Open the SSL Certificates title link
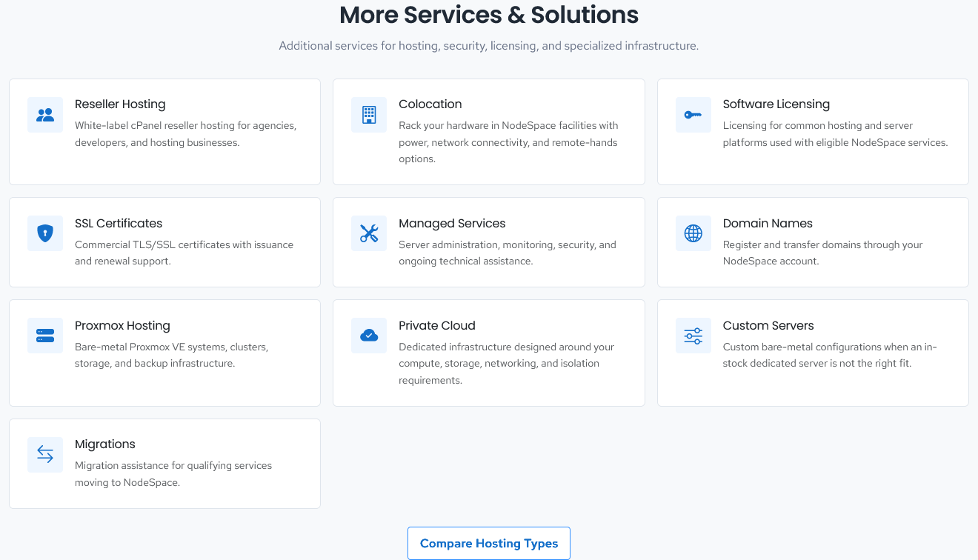This screenshot has height=560, width=978. coord(119,223)
